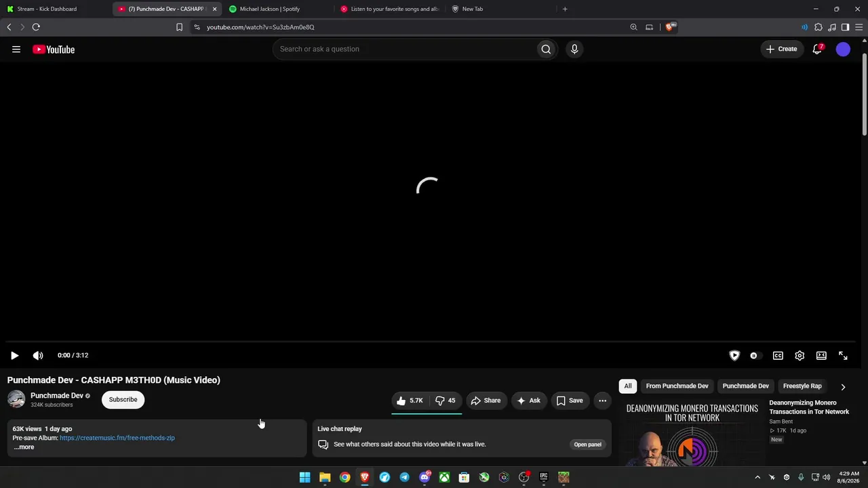
Task: Reload the current page
Action: [x=36, y=27]
